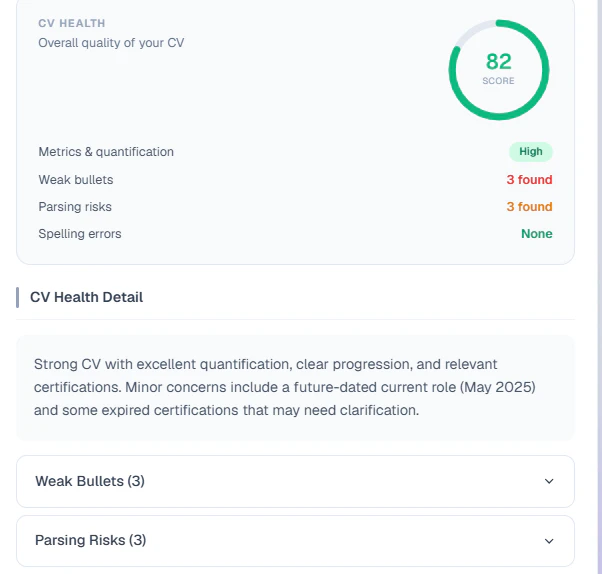Select the Weak bullets row label
This screenshot has height=574, width=602.
[x=76, y=180]
